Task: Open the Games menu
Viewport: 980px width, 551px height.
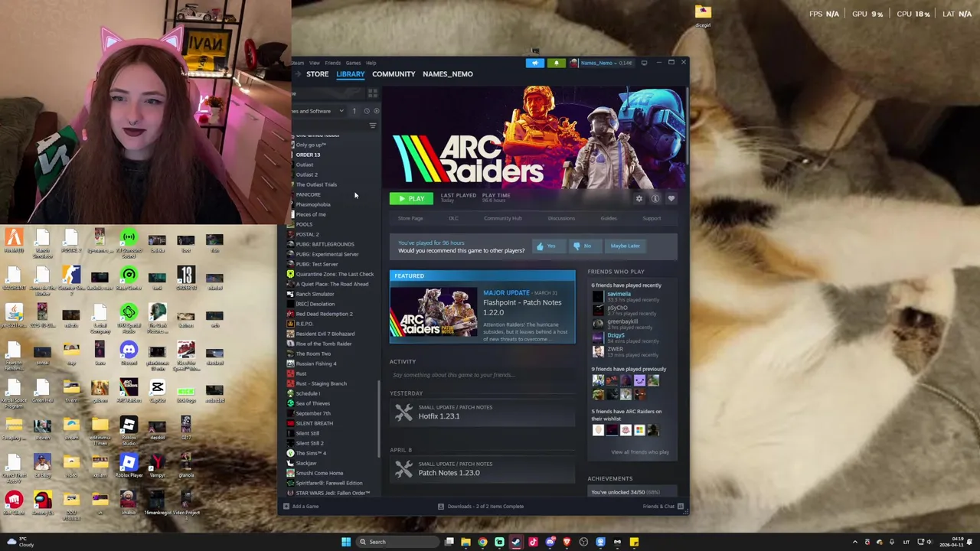Action: point(353,63)
